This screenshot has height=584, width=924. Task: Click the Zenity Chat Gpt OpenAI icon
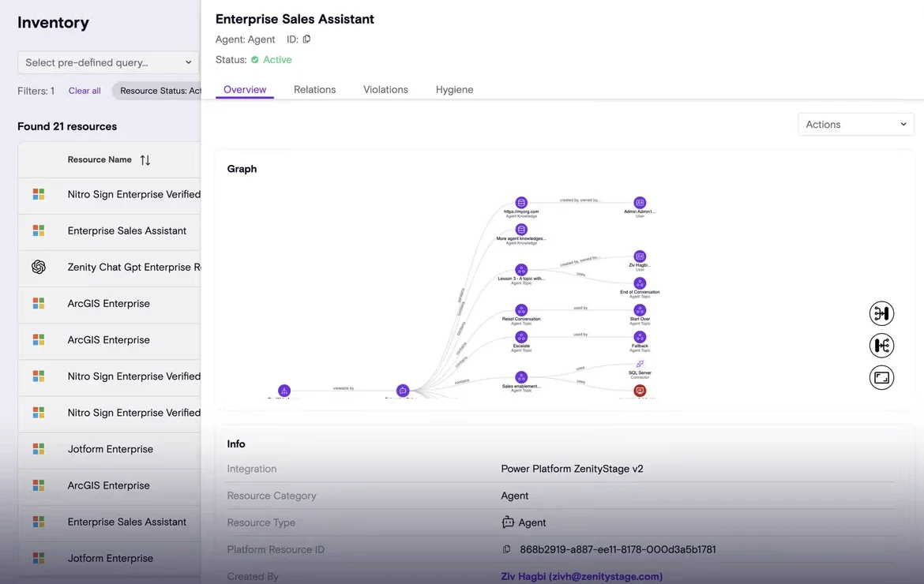point(39,267)
